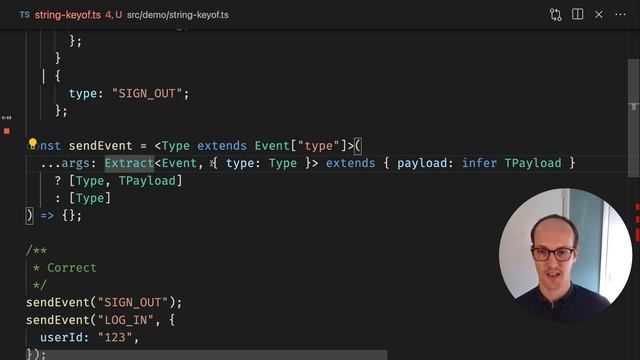Click the src/demo/string-keyof.ts path label
Image resolution: width=640 pixels, height=360 pixels.
(178, 15)
